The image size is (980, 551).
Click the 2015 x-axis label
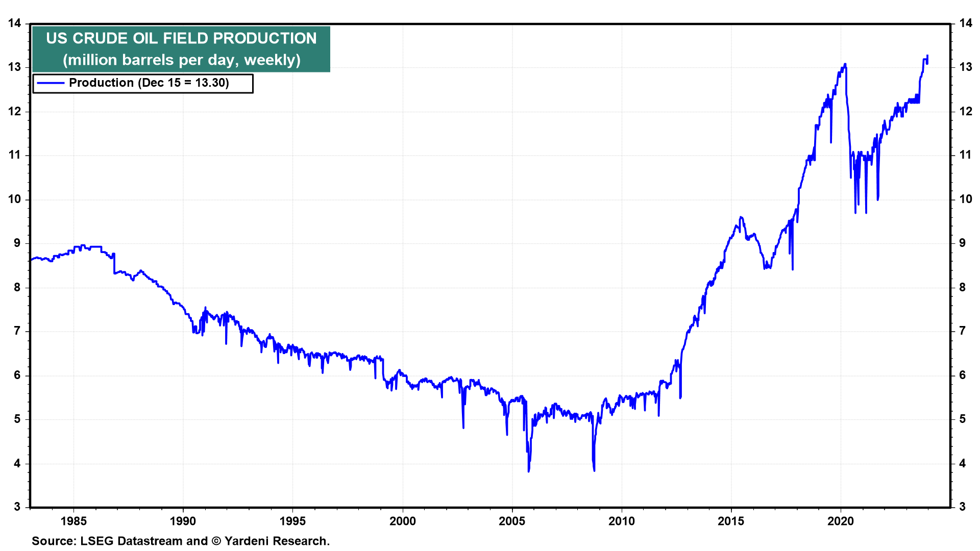pos(731,521)
